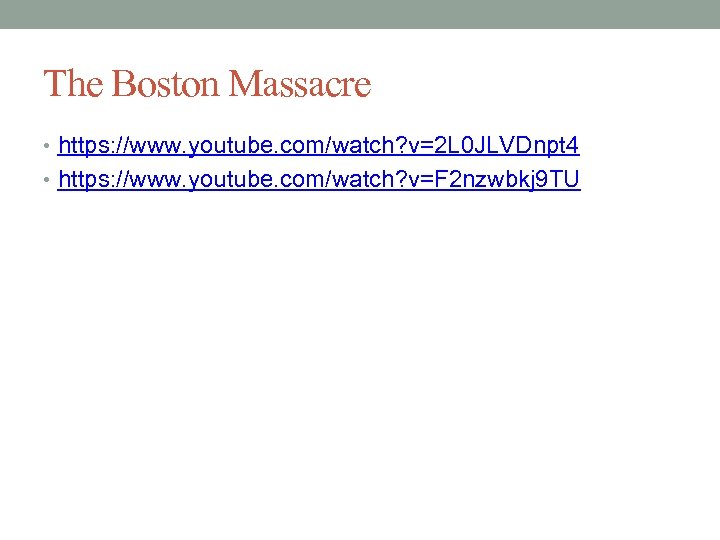
Task: Click the https prefix of the second link
Action: tap(83, 180)
